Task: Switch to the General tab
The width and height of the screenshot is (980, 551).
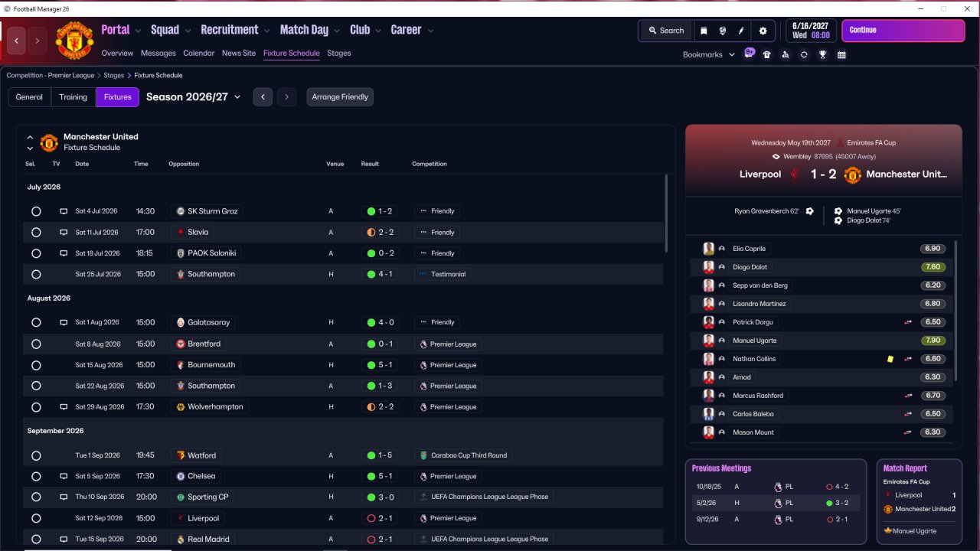Action: click(x=29, y=97)
